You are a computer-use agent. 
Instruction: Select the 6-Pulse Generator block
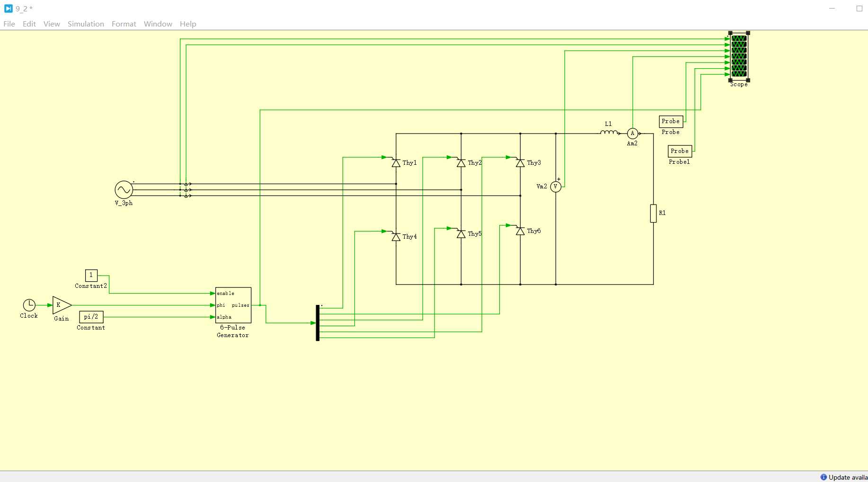pyautogui.click(x=233, y=305)
